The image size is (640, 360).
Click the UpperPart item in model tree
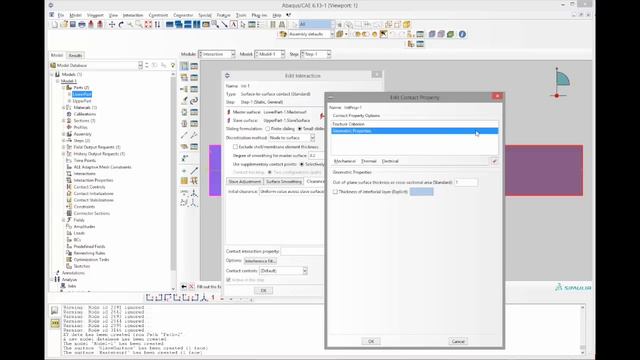tap(82, 101)
